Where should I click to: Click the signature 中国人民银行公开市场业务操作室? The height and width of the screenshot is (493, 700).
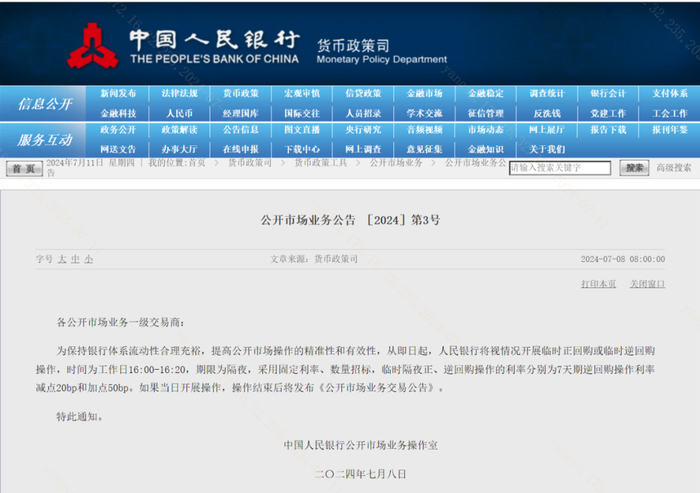(361, 445)
